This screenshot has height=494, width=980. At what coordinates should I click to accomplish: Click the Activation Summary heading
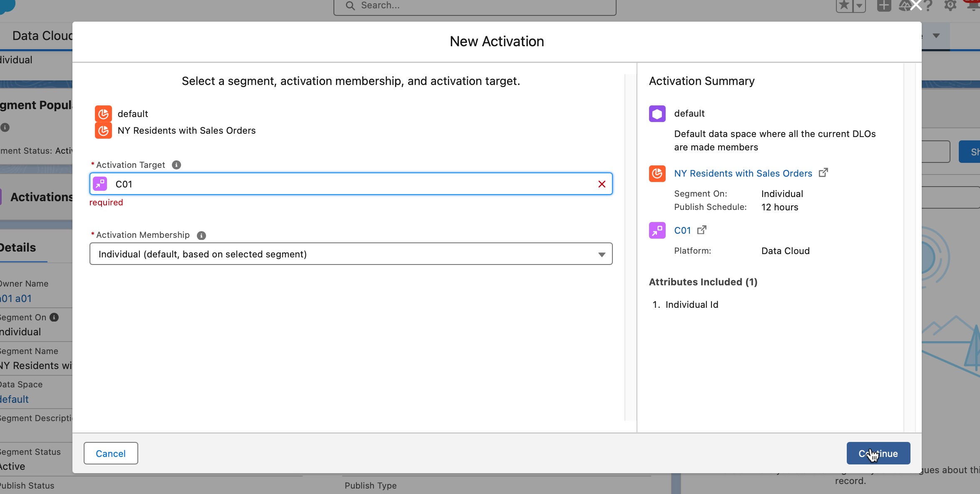[x=701, y=81]
